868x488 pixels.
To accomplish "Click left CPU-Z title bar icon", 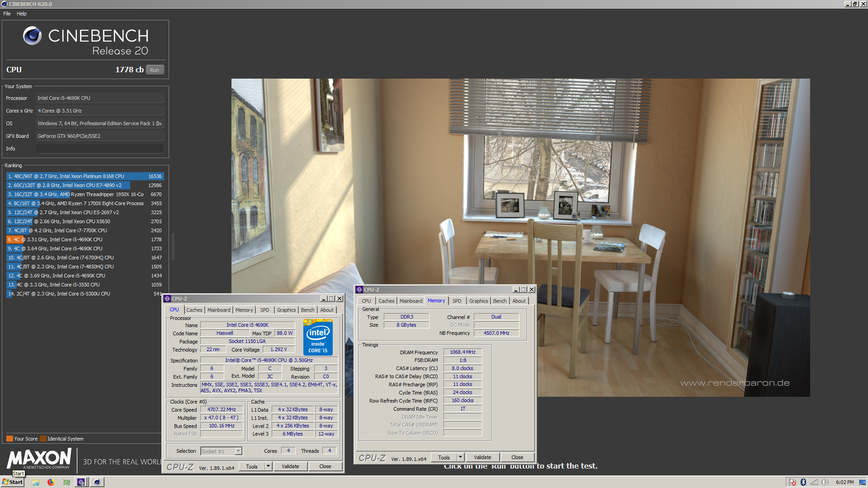I will pos(167,299).
